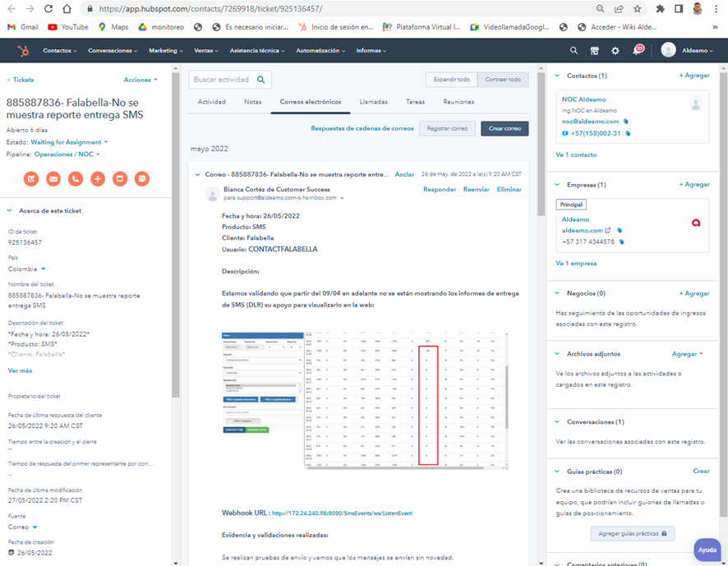
Task: Open the HubSpot settings gear
Action: tap(615, 51)
